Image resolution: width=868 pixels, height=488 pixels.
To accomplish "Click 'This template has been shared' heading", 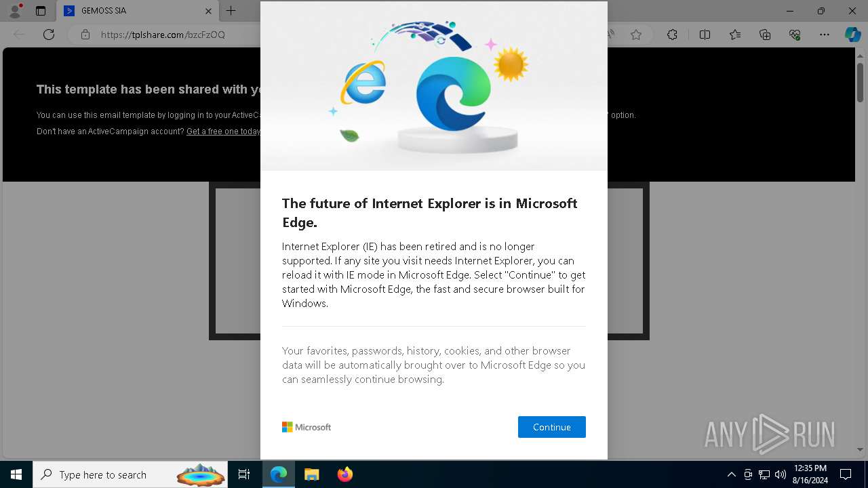I will click(149, 89).
